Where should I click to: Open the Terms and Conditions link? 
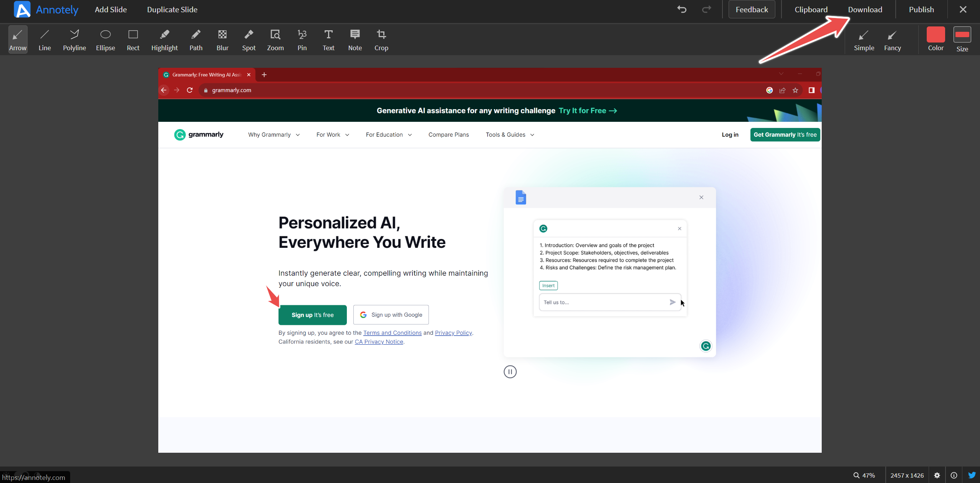coord(392,333)
